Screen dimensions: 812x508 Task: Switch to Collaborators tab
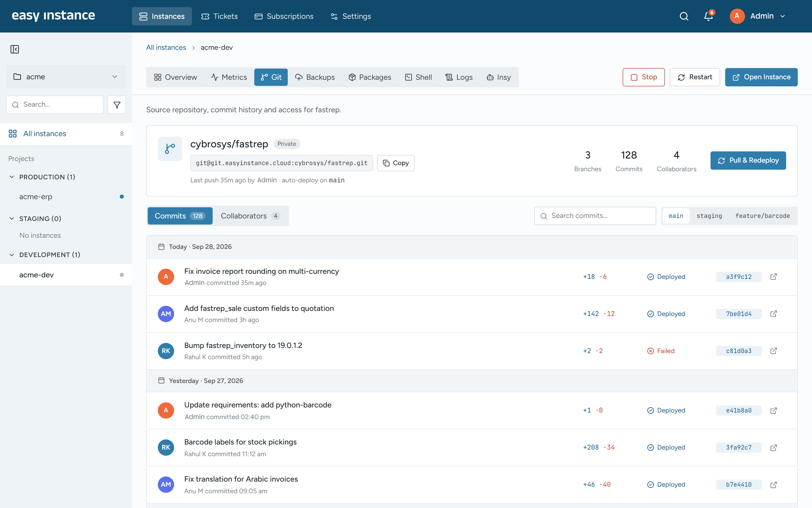[250, 216]
